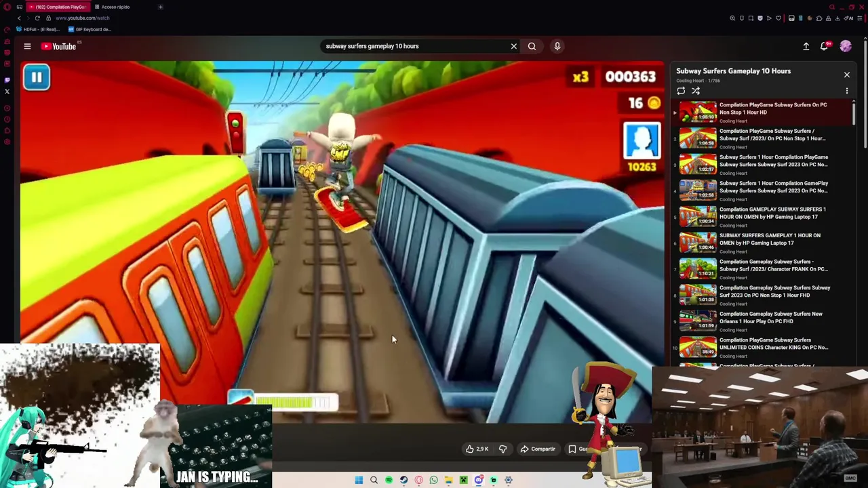868x488 pixels.
Task: Click the www.youtube.com/watch address bar
Action: point(82,18)
